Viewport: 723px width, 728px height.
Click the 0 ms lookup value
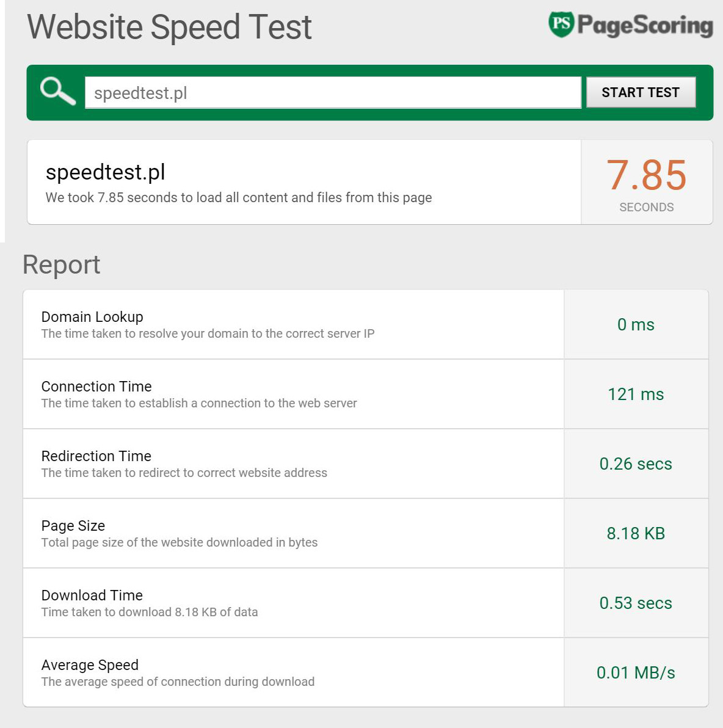point(636,324)
